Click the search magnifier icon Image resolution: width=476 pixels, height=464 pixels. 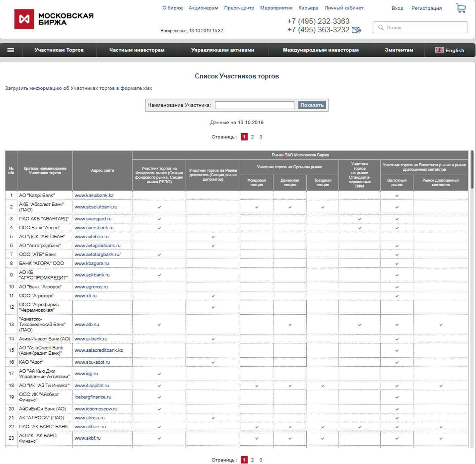[381, 27]
